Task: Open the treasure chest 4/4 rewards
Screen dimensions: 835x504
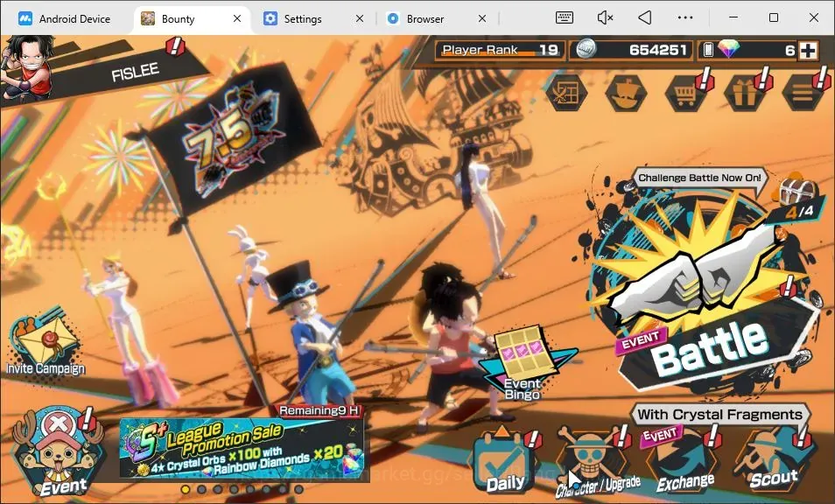Action: (x=797, y=199)
